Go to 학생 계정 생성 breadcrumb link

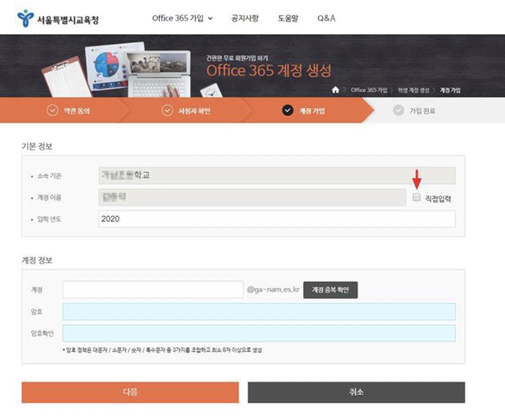tap(414, 90)
